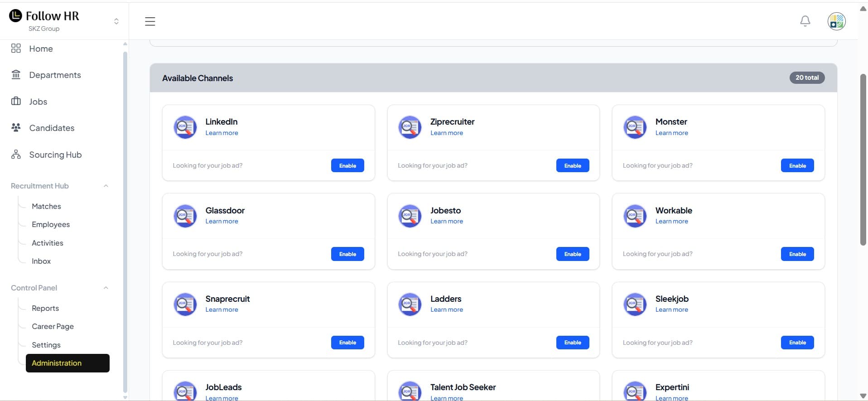The image size is (868, 401).
Task: Enable the LinkedIn channel
Action: [347, 165]
